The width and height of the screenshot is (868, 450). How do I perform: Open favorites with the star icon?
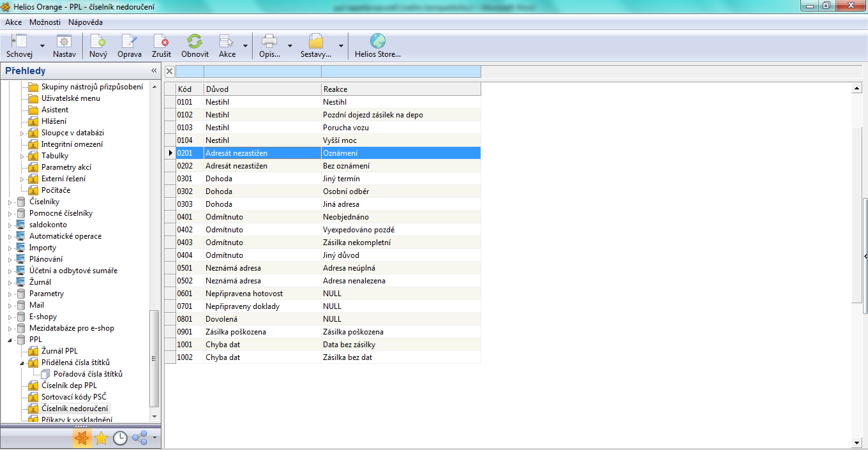point(101,438)
